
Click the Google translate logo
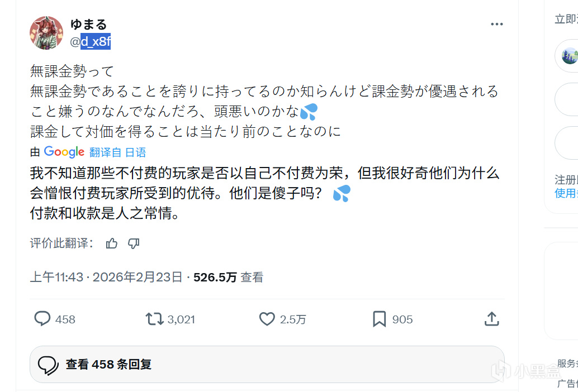click(64, 152)
